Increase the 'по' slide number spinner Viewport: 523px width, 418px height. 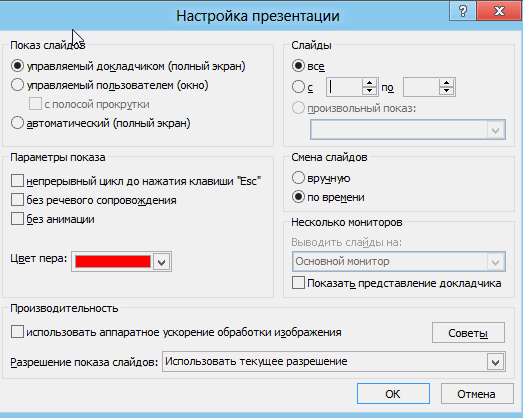446,83
